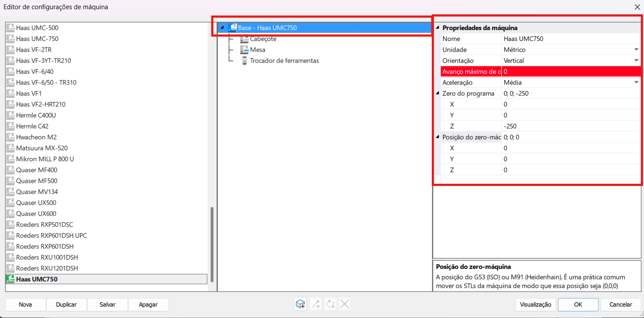Click the Nome value field Haas UMC750
This screenshot has width=644, height=318.
tap(571, 38)
